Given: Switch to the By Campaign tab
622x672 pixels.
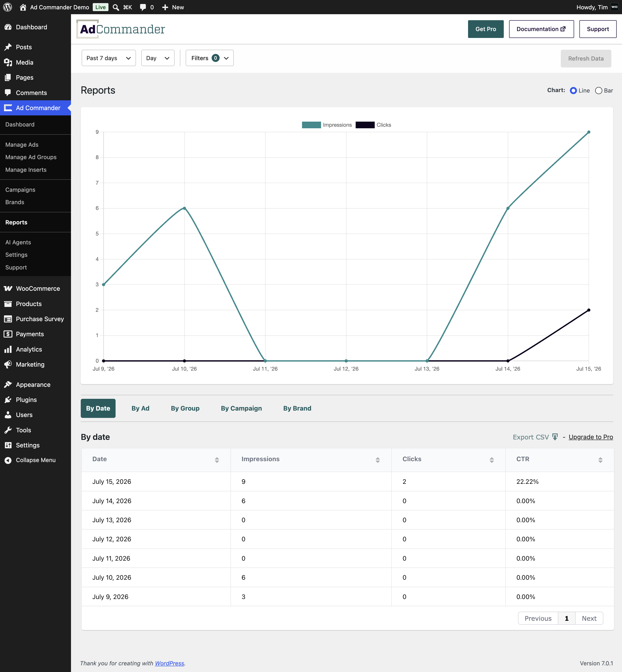Looking at the screenshot, I should (x=241, y=408).
